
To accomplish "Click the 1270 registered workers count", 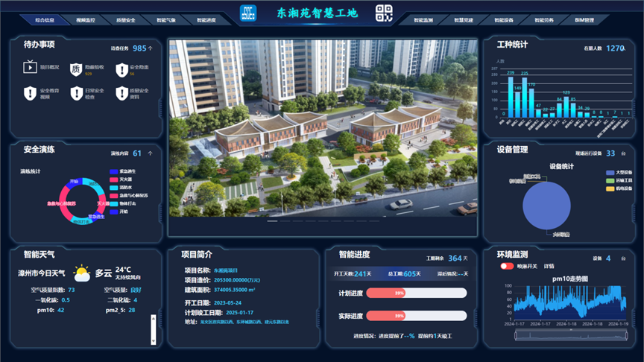I will tap(615, 48).
